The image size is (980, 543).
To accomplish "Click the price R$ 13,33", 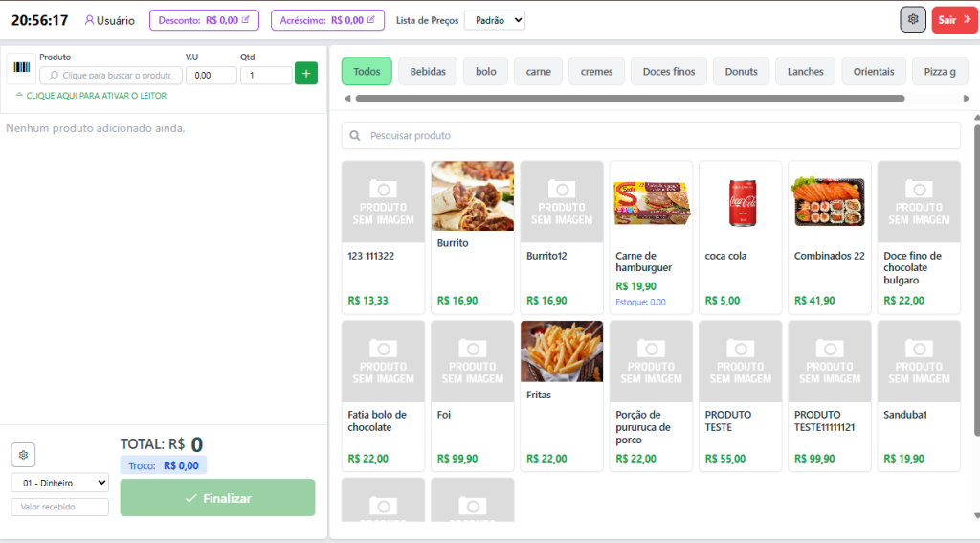I will click(x=368, y=301).
